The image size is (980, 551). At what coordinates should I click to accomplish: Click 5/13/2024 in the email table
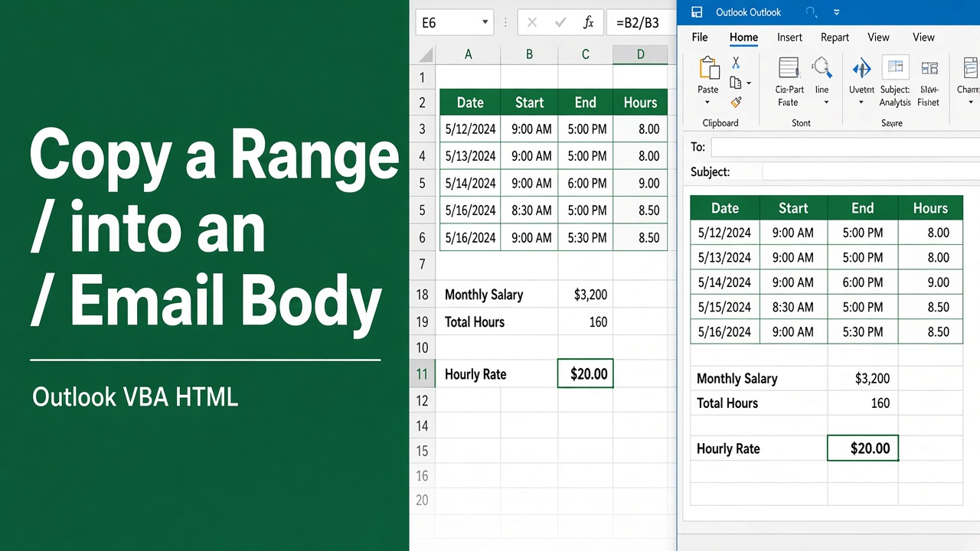[725, 257]
